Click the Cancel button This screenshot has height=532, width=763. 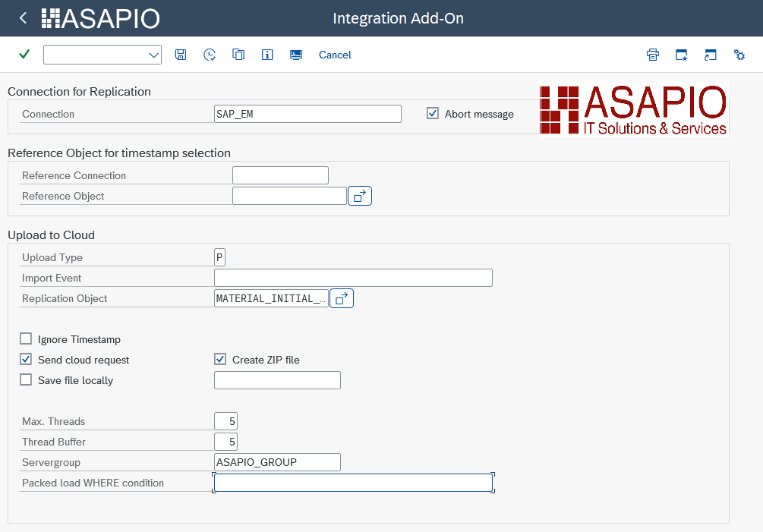pyautogui.click(x=335, y=55)
